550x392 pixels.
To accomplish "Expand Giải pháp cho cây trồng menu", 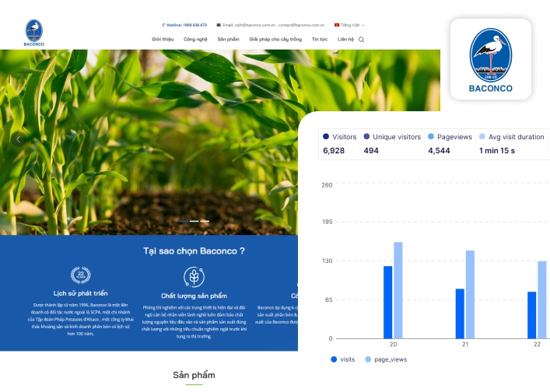I will click(x=276, y=39).
